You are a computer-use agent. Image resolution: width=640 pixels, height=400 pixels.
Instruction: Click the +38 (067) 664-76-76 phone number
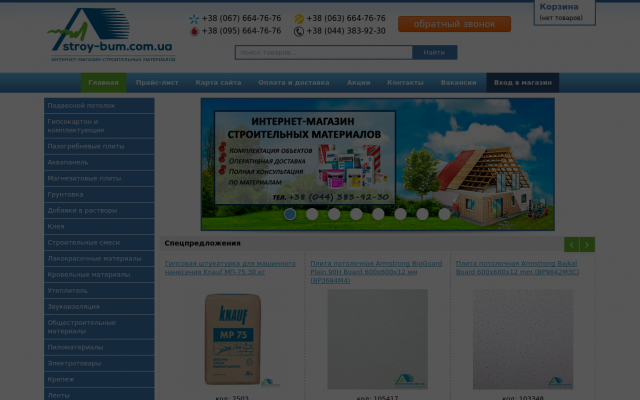click(x=241, y=18)
